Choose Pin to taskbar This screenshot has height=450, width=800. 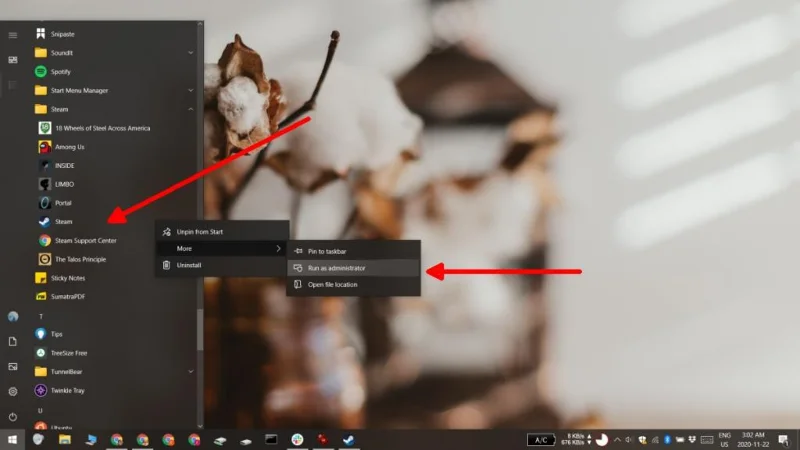coord(354,252)
